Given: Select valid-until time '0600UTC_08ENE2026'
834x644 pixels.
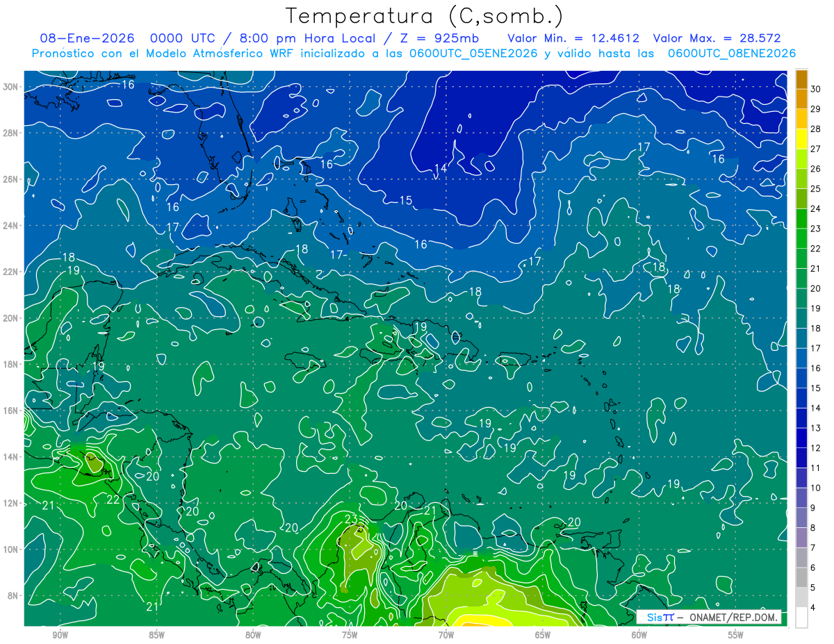Looking at the screenshot, I should (x=731, y=53).
